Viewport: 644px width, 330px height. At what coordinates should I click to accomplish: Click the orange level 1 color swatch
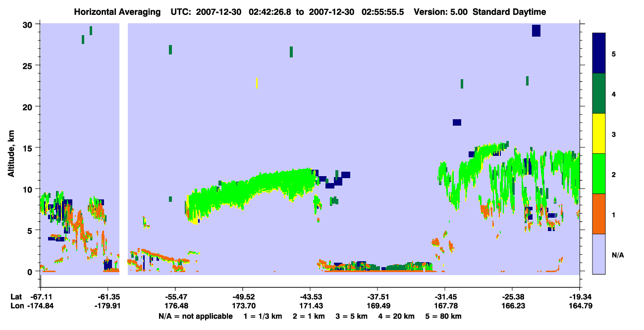pyautogui.click(x=599, y=214)
